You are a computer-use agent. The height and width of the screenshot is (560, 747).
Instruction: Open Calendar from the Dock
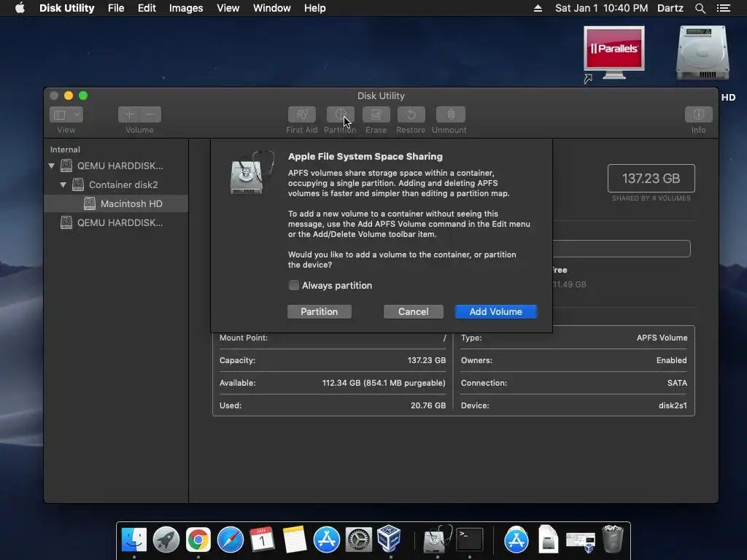[x=262, y=540]
